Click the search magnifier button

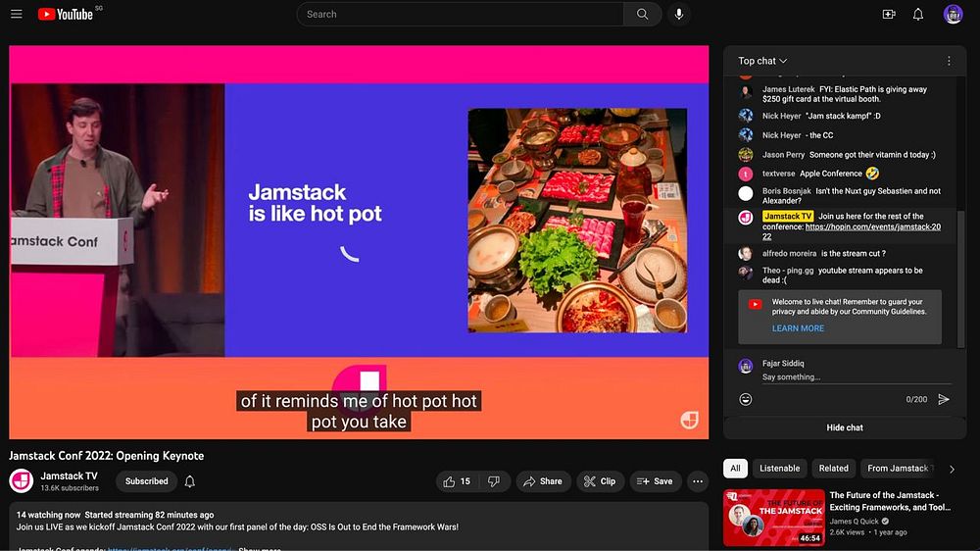tap(642, 14)
